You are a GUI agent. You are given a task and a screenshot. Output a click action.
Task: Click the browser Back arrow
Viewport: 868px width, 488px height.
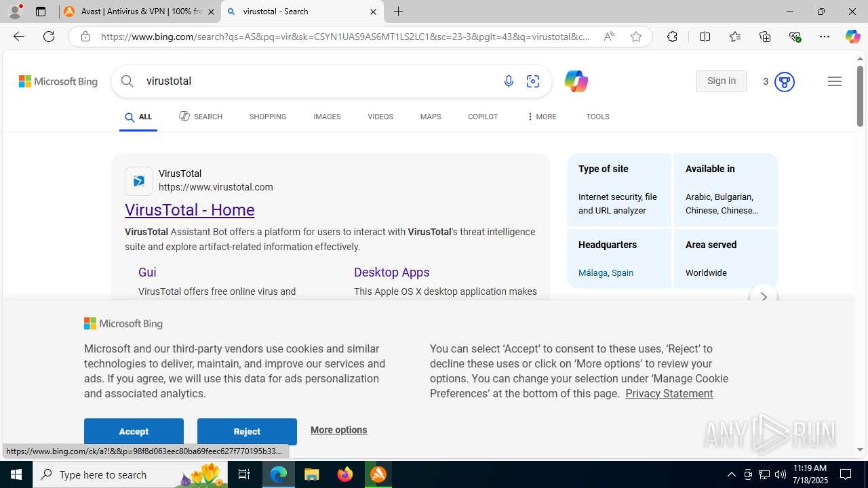point(18,37)
